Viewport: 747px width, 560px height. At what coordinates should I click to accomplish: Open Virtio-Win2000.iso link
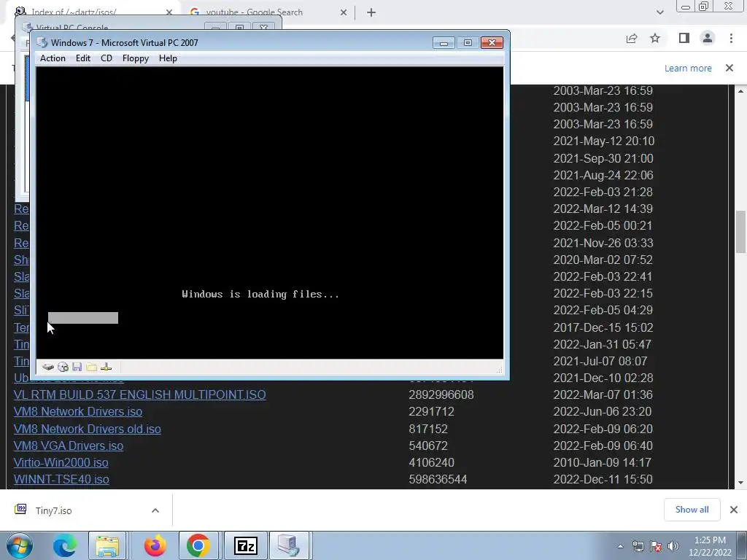61,462
